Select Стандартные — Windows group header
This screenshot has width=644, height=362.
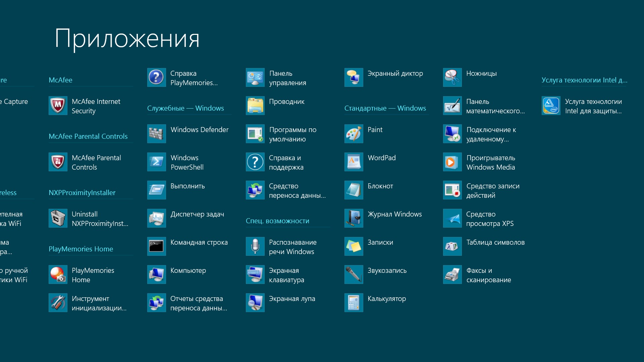click(x=385, y=108)
